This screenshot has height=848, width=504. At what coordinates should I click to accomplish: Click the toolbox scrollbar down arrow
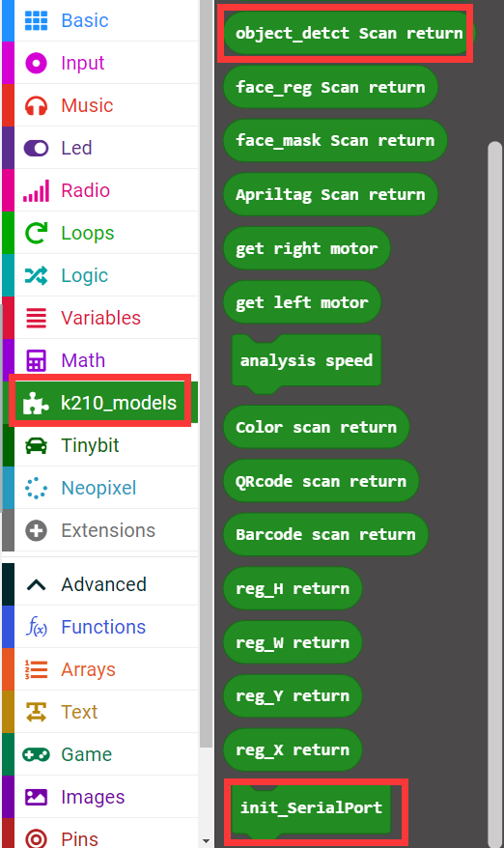pyautogui.click(x=206, y=841)
